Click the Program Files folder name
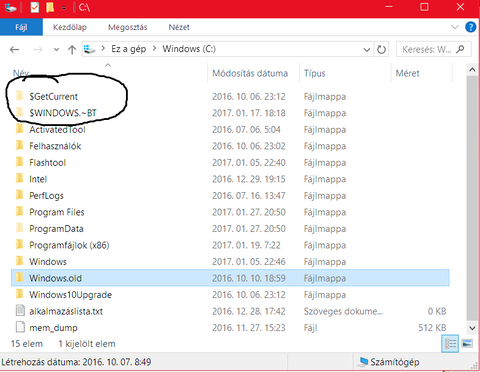 57,212
